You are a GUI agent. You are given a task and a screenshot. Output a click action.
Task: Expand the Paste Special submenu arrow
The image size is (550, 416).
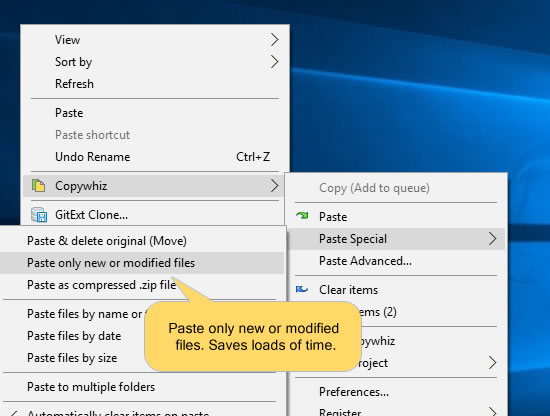point(492,239)
